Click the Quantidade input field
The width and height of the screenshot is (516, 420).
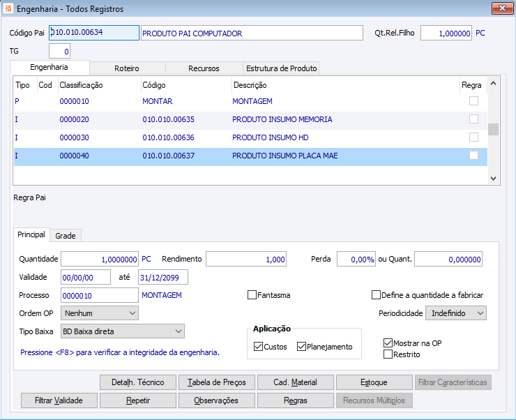pos(100,260)
